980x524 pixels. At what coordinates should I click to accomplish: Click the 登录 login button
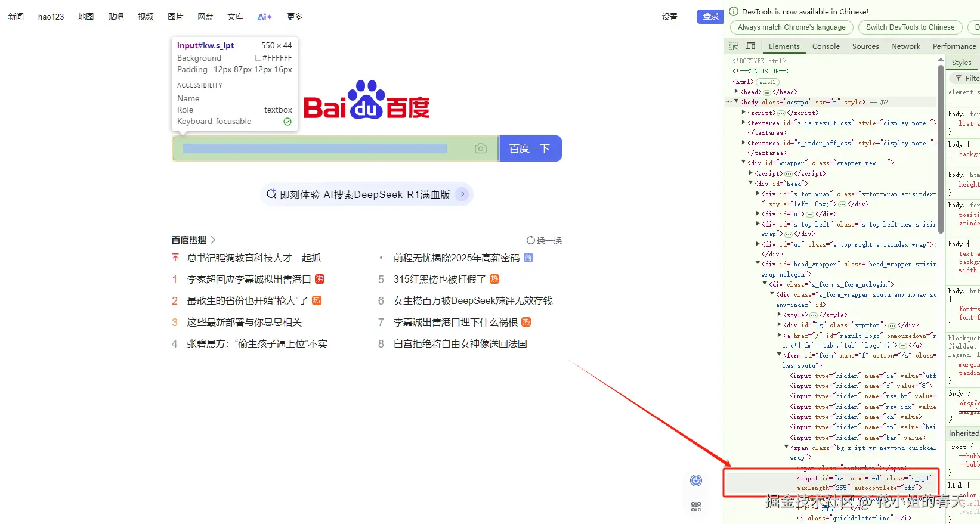click(x=710, y=17)
